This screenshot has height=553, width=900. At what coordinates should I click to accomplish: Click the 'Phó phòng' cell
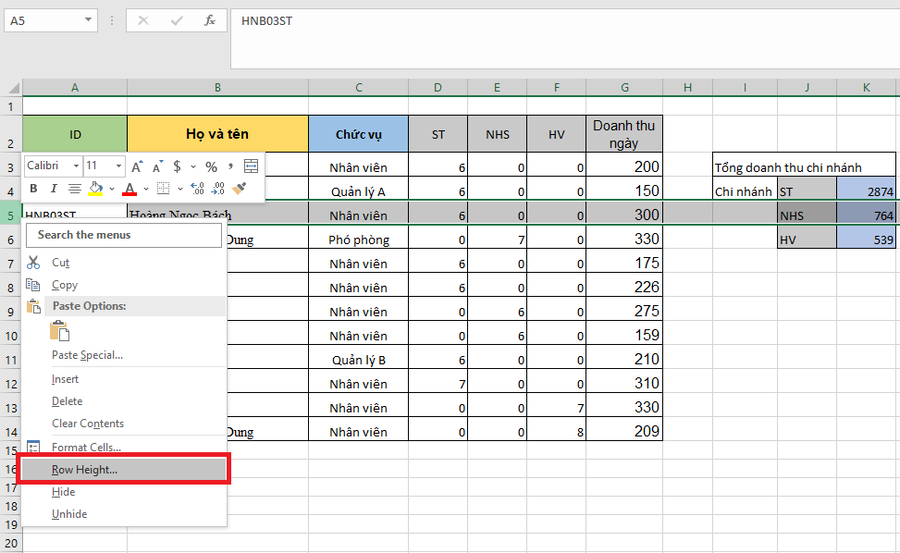(x=359, y=239)
